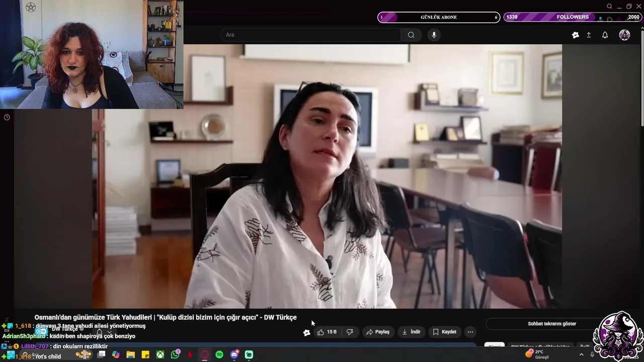Screen dimensions: 644x362
Task: Open Xbox app in the taskbar
Action: (159, 354)
